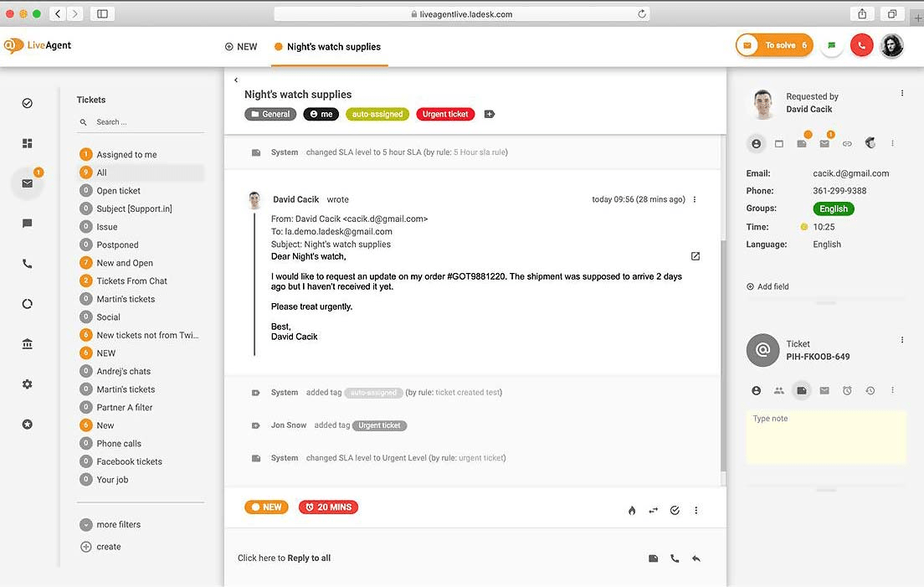The image size is (924, 587).
Task: Toggle the Urgent ticket tag
Action: coord(444,113)
